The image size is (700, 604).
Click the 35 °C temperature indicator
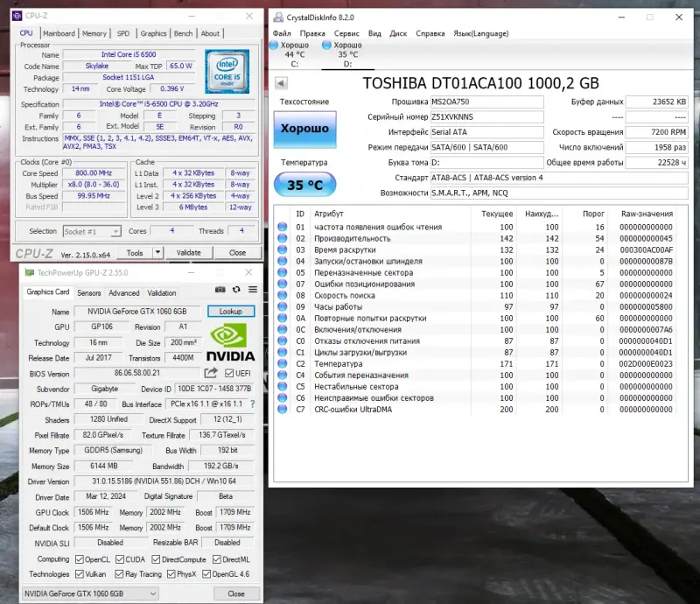coord(304,185)
